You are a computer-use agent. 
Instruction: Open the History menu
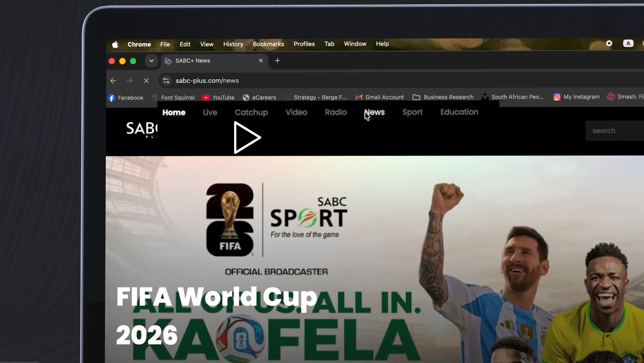233,44
